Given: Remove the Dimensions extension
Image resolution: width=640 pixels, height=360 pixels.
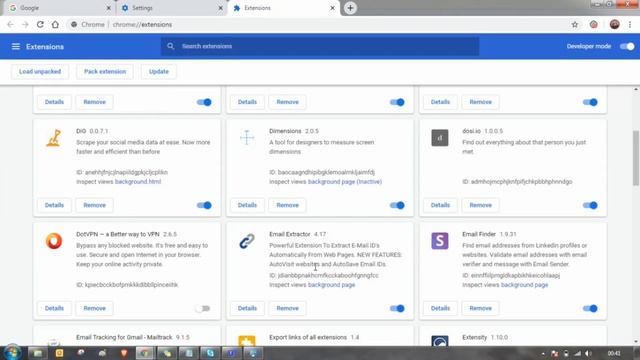Looking at the screenshot, I should pyautogui.click(x=288, y=205).
